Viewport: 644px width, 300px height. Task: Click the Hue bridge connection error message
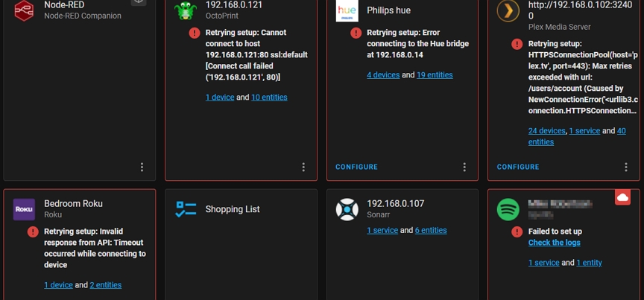[417, 43]
